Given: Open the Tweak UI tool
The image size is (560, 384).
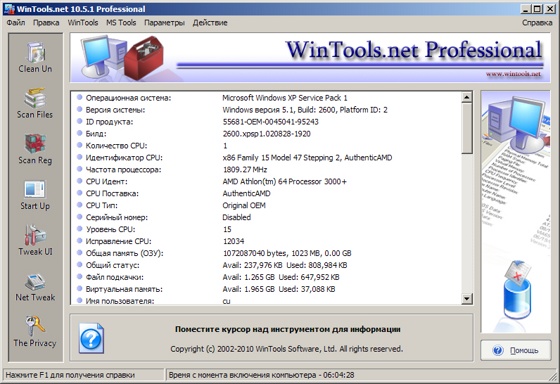Looking at the screenshot, I should click(x=35, y=240).
